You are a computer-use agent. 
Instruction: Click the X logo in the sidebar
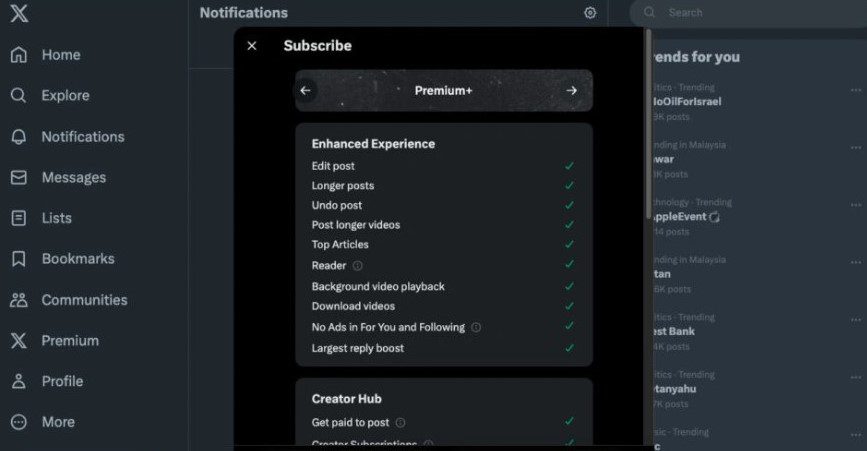(19, 12)
